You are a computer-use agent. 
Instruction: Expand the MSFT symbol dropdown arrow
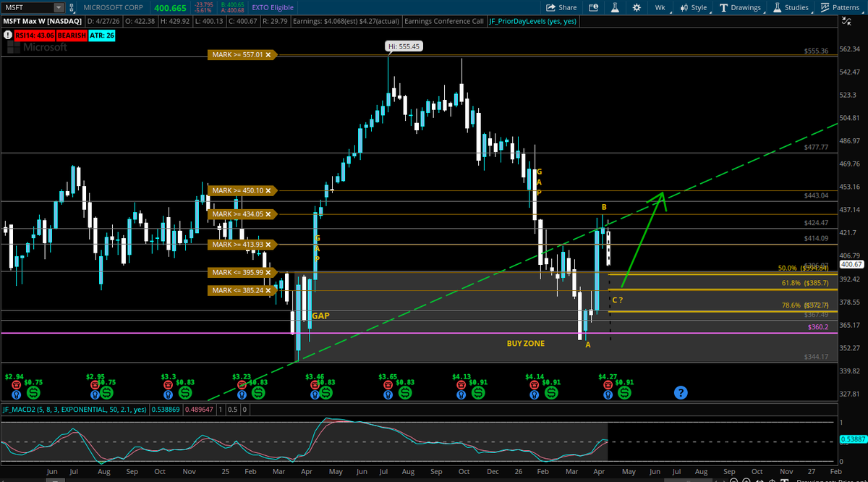[x=57, y=7]
